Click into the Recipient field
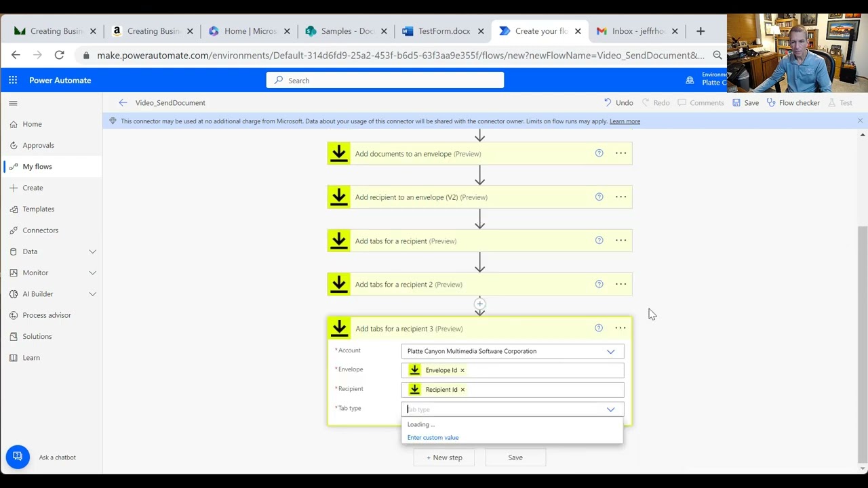The image size is (868, 488). point(513,390)
